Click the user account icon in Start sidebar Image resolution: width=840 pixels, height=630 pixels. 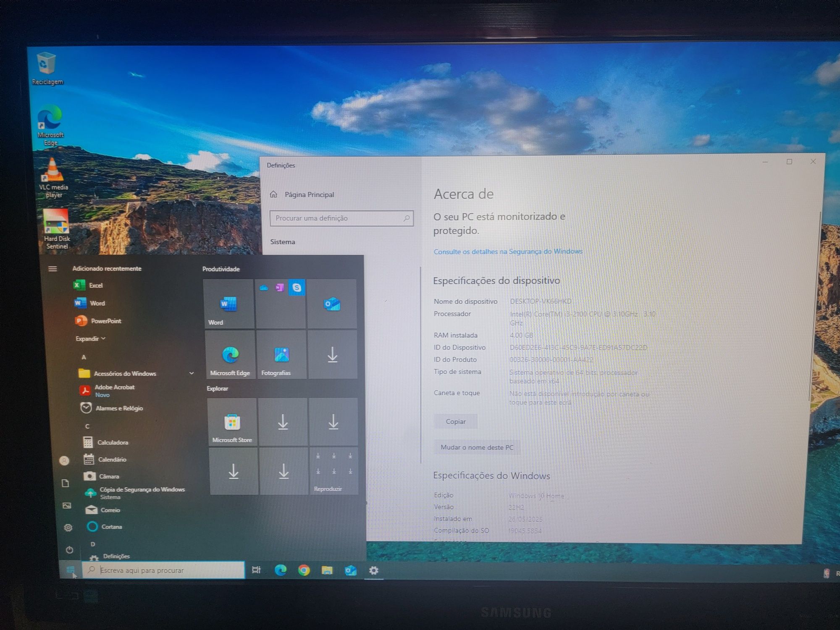[64, 461]
